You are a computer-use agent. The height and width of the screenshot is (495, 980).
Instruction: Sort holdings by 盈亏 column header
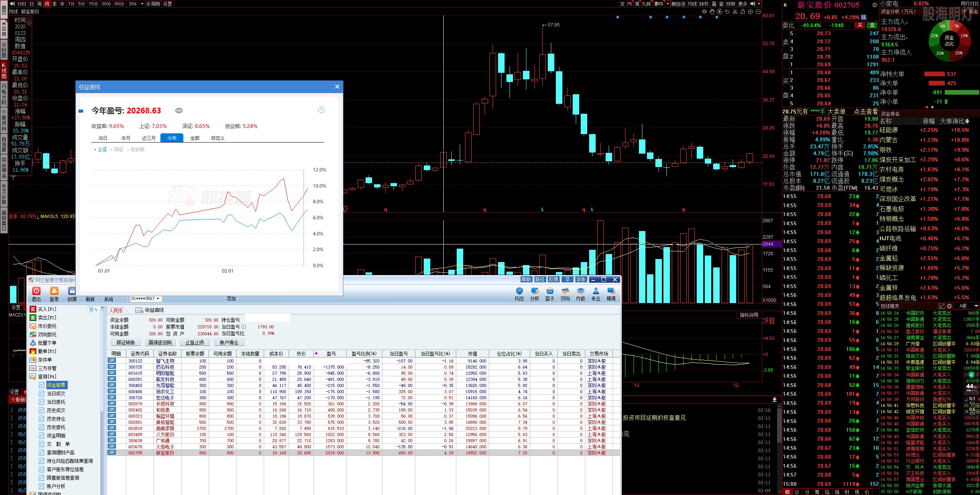(x=331, y=354)
